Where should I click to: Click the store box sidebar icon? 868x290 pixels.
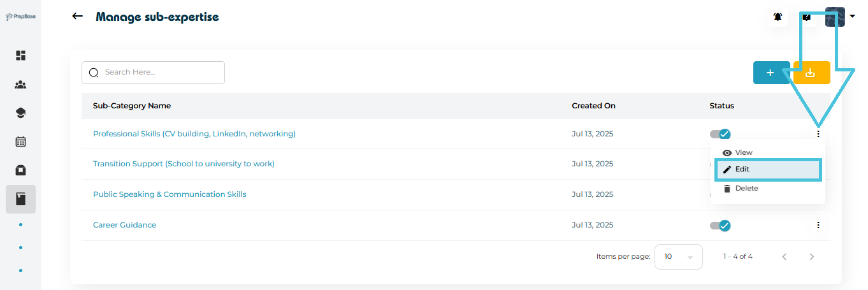(x=20, y=170)
